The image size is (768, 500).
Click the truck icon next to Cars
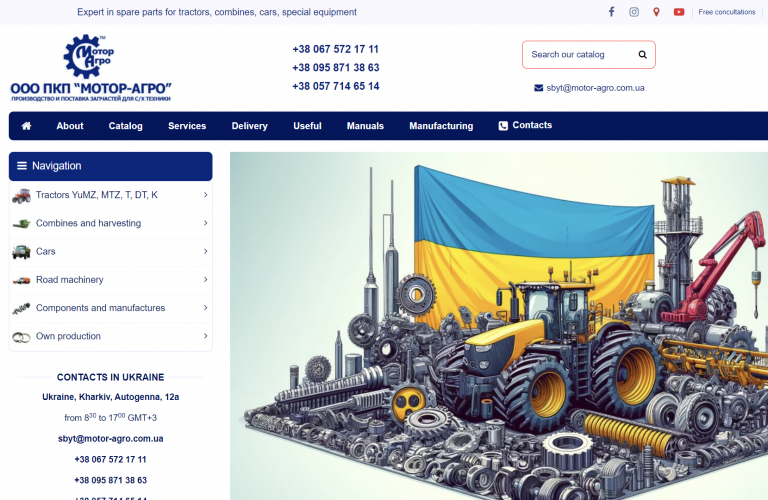22,252
